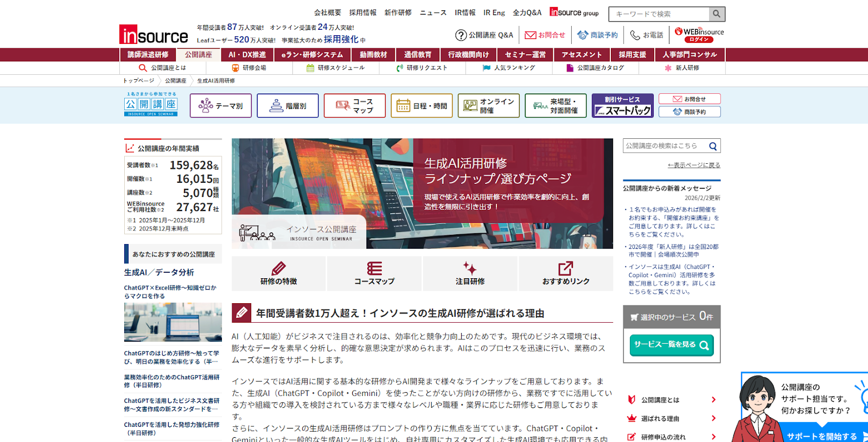The height and width of the screenshot is (442, 868).
Task: Click insource group logo link
Action: (x=574, y=12)
